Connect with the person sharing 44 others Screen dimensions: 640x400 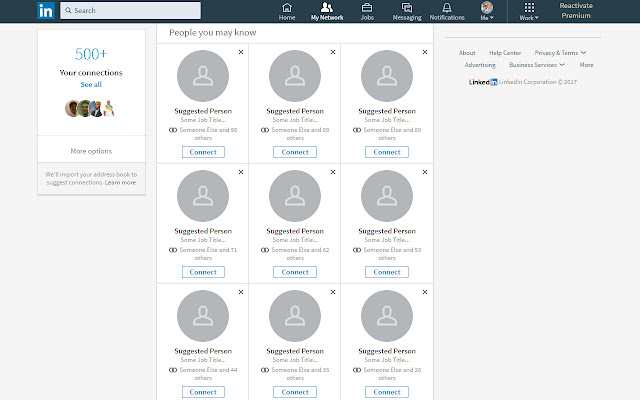[203, 392]
